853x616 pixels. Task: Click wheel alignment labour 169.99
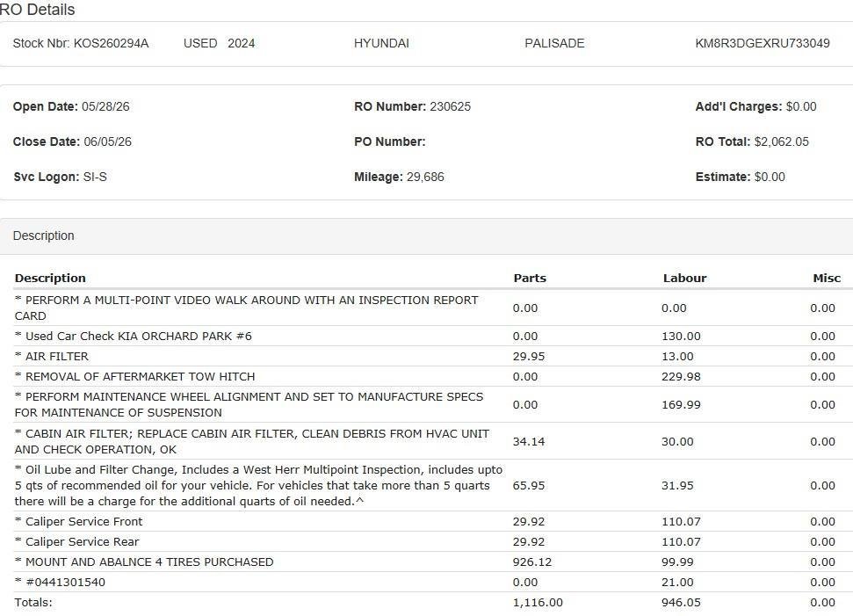[x=681, y=405]
